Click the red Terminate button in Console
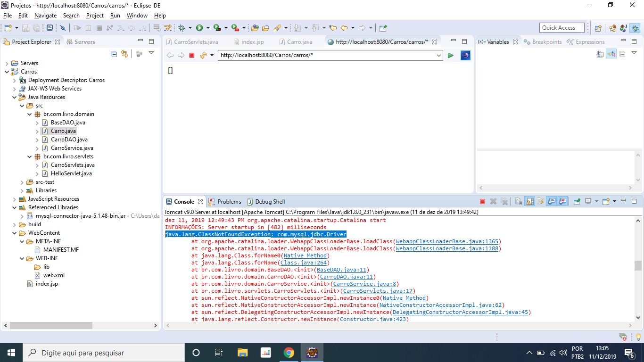644x362 pixels. pos(482,201)
